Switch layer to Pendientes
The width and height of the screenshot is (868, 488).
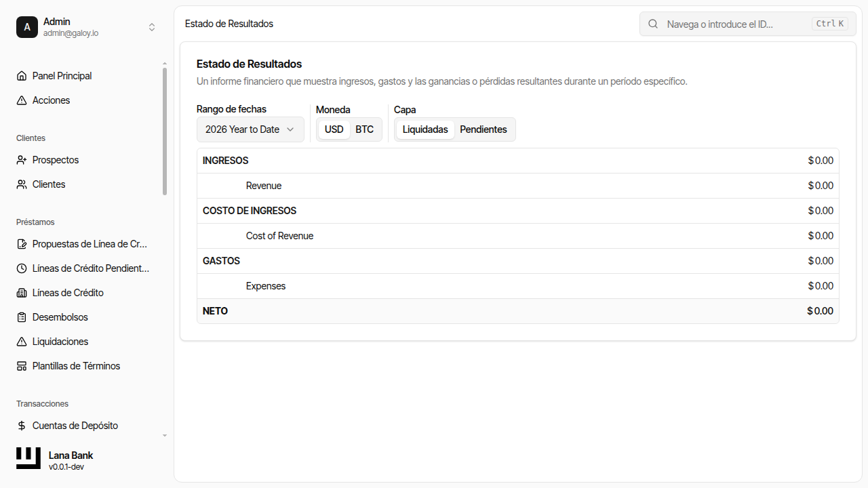point(484,129)
